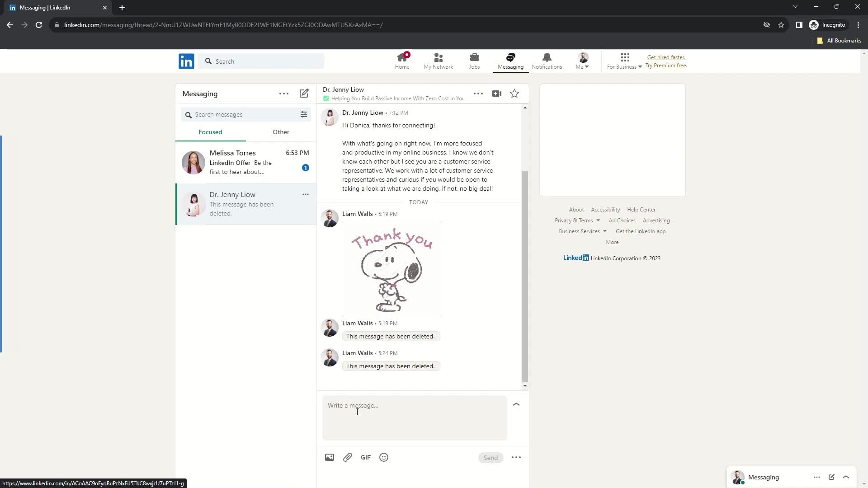The image size is (868, 488).
Task: Click the browser address bar URL
Action: (223, 25)
